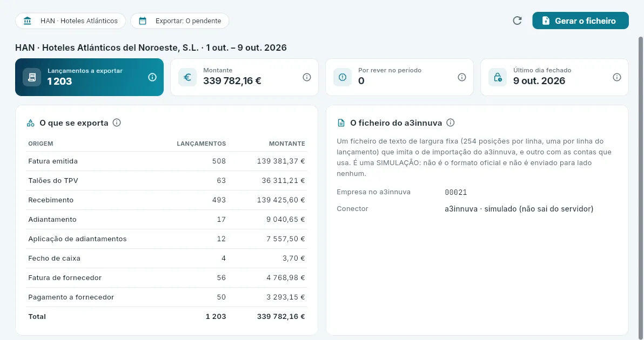The image size is (644, 340).
Task: Click the amount 7 557,50 €
Action: click(285, 239)
